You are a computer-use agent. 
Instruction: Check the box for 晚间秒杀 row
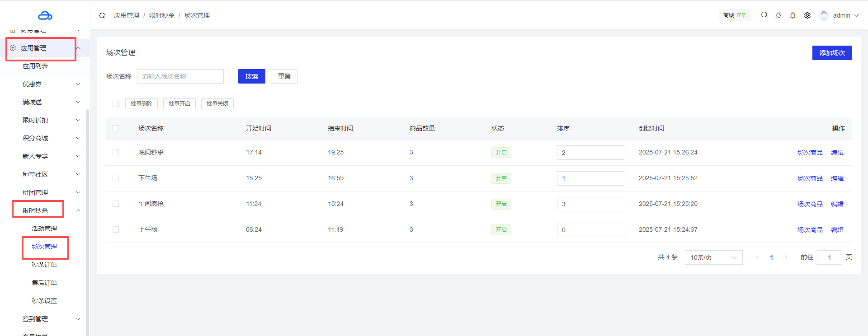[x=116, y=153]
